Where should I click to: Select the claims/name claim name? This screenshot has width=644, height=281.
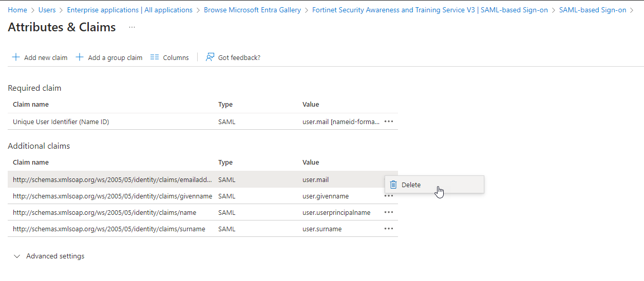104,212
